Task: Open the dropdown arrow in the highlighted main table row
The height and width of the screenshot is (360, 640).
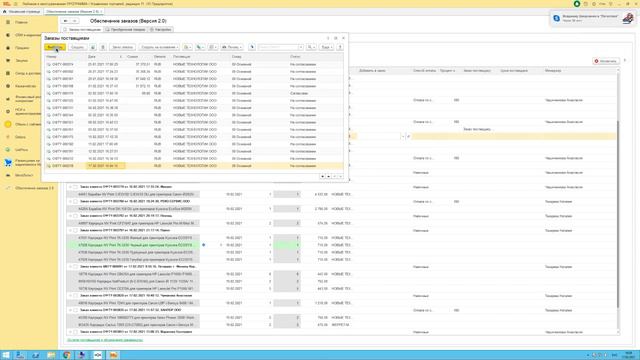Action: 402,136
